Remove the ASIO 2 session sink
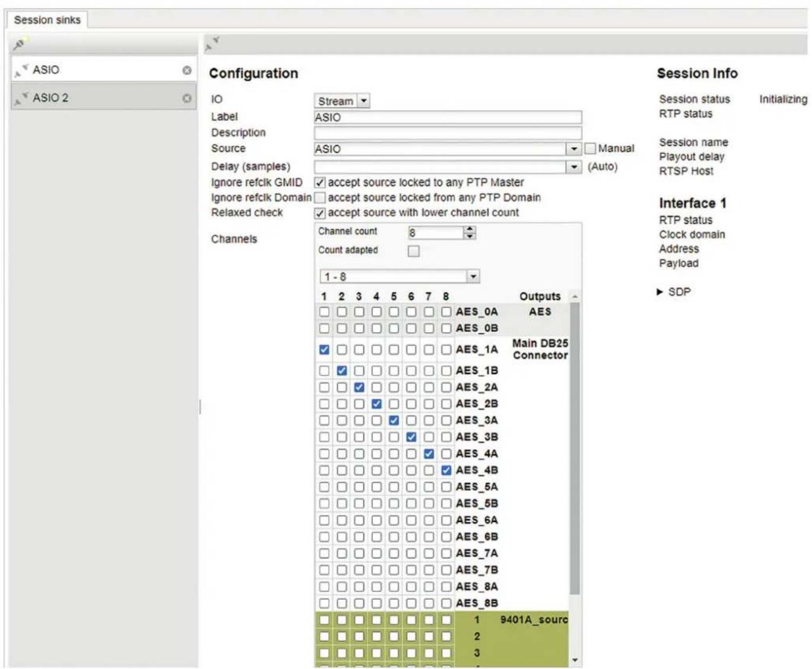The image size is (812, 669). pos(187,98)
